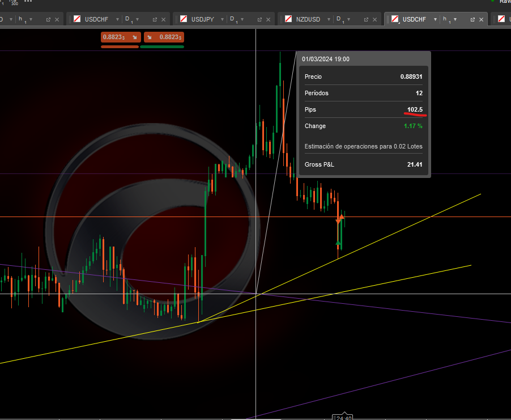Open symbol dropdown arrow beside NZDUSD
This screenshot has height=420, width=511.
(329, 20)
